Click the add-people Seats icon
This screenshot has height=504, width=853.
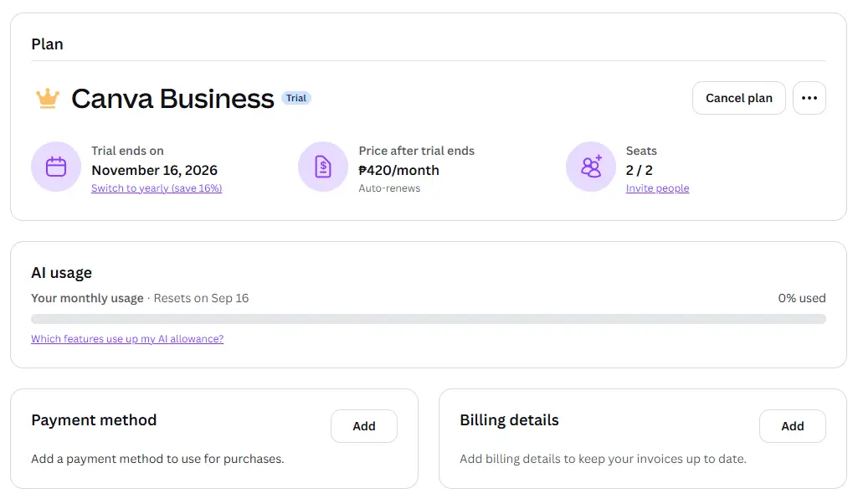591,167
